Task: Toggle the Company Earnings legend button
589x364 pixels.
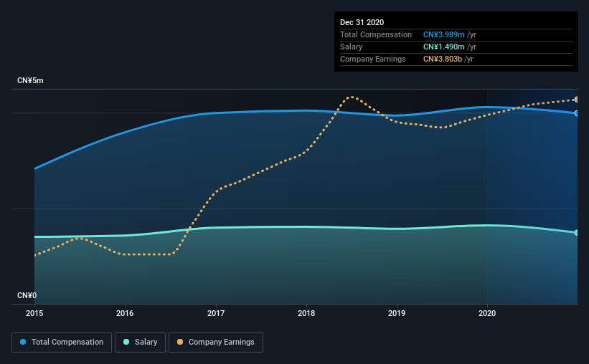Action: 216,343
